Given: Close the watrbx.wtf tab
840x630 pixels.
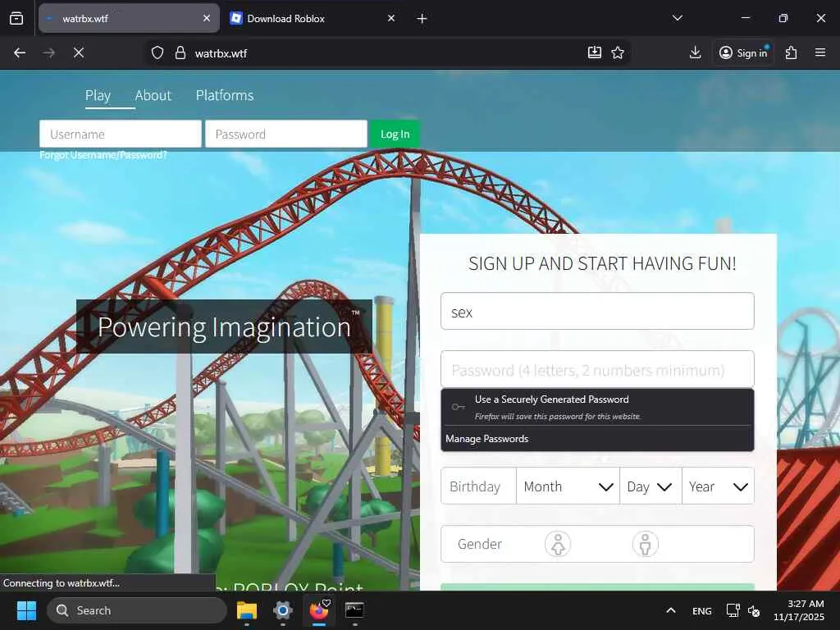Looking at the screenshot, I should (x=207, y=18).
